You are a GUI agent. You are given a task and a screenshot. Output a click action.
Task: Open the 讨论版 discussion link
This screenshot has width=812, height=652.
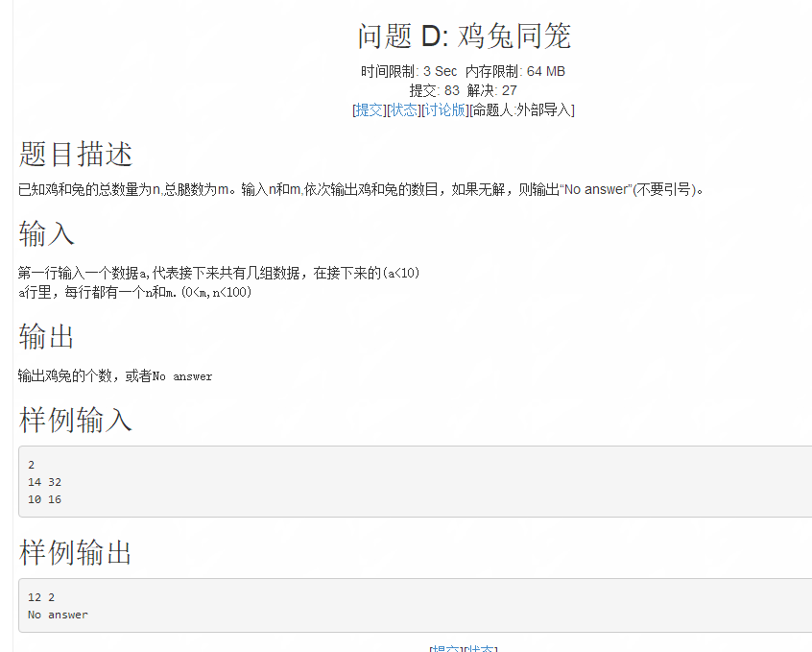click(x=443, y=109)
